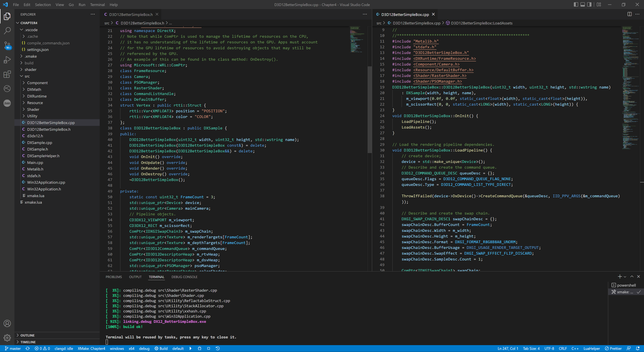Open Manage settings gear icon
644x352 pixels.
tap(7, 338)
